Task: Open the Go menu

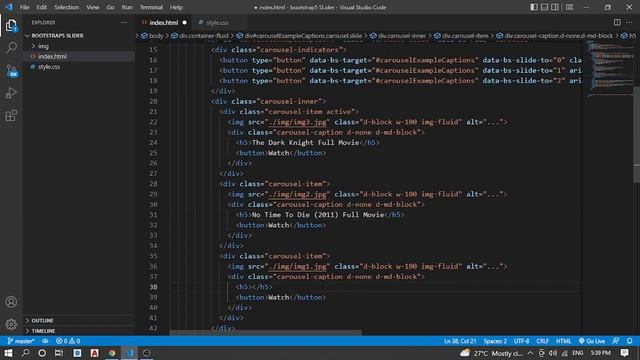Action: (110, 7)
